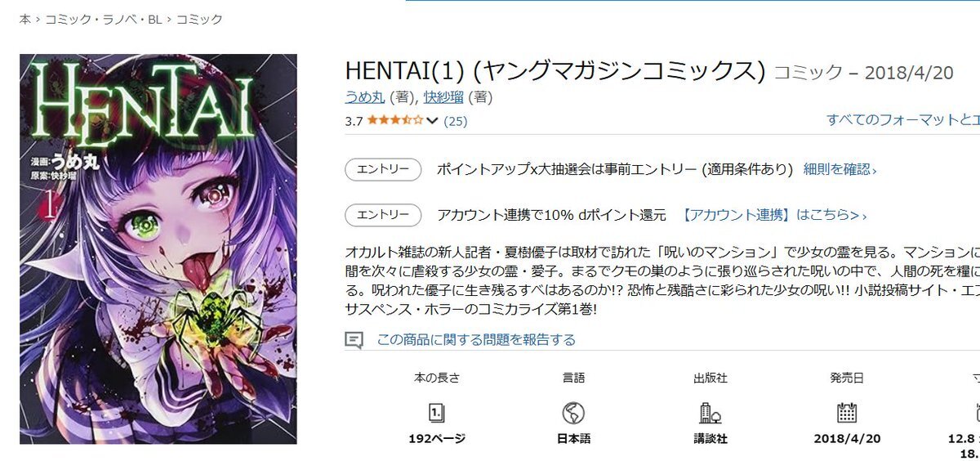Open すべてのフォーマット link
Image resolution: width=980 pixels, height=461 pixels.
902,119
